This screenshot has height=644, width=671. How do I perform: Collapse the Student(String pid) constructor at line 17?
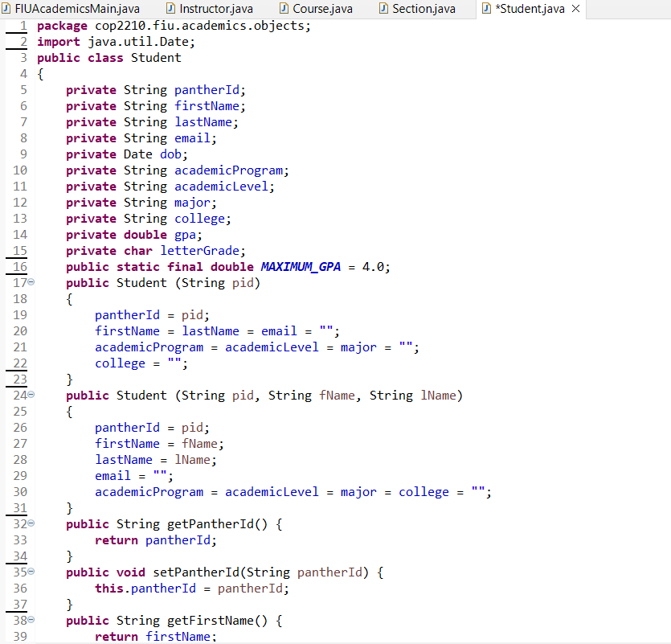pos(31,282)
